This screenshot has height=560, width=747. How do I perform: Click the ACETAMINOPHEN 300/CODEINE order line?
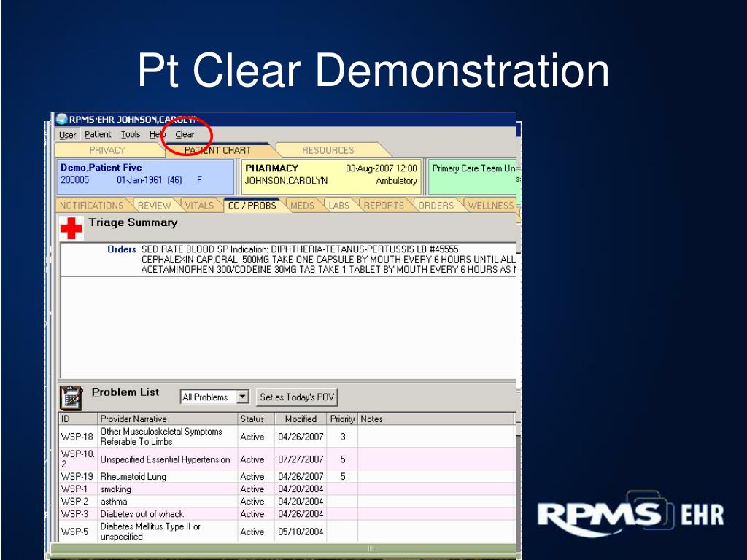click(328, 270)
